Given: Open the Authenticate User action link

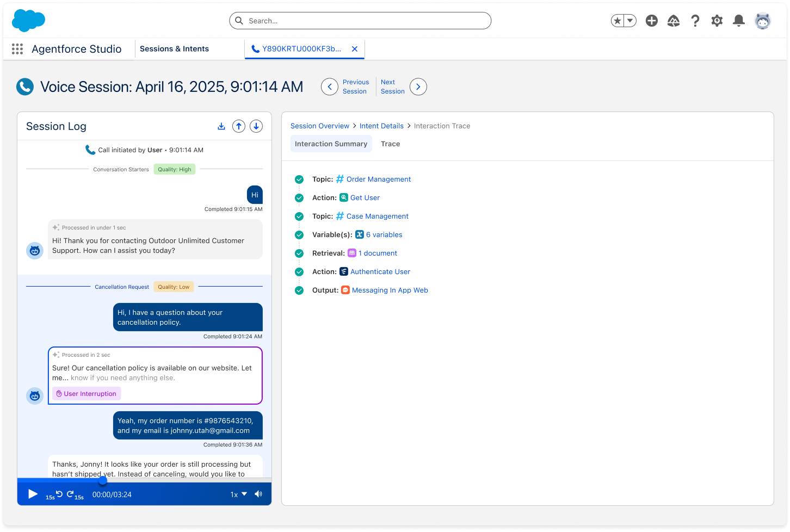Looking at the screenshot, I should point(380,271).
